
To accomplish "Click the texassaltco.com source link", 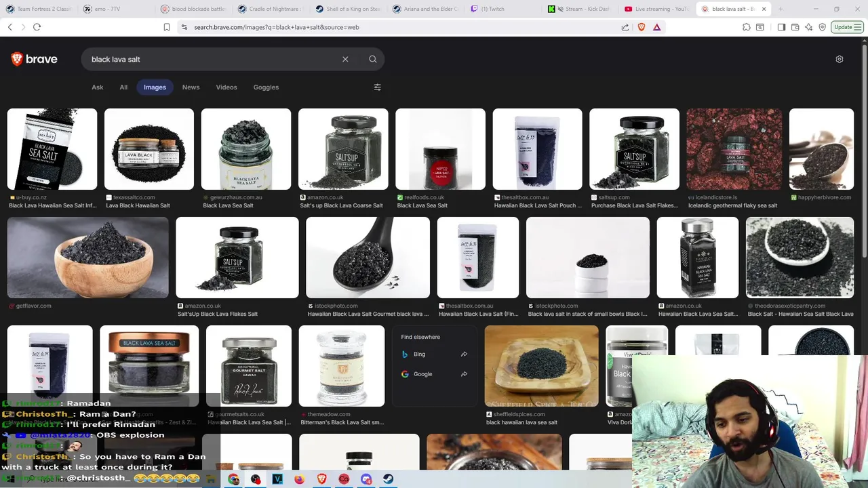I will point(134,197).
